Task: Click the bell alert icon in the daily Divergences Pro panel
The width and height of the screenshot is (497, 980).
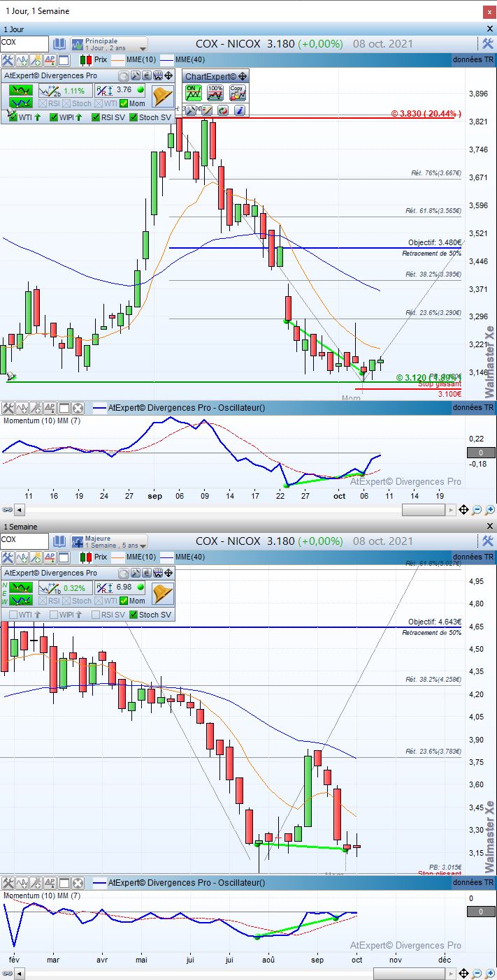Action: [162, 96]
